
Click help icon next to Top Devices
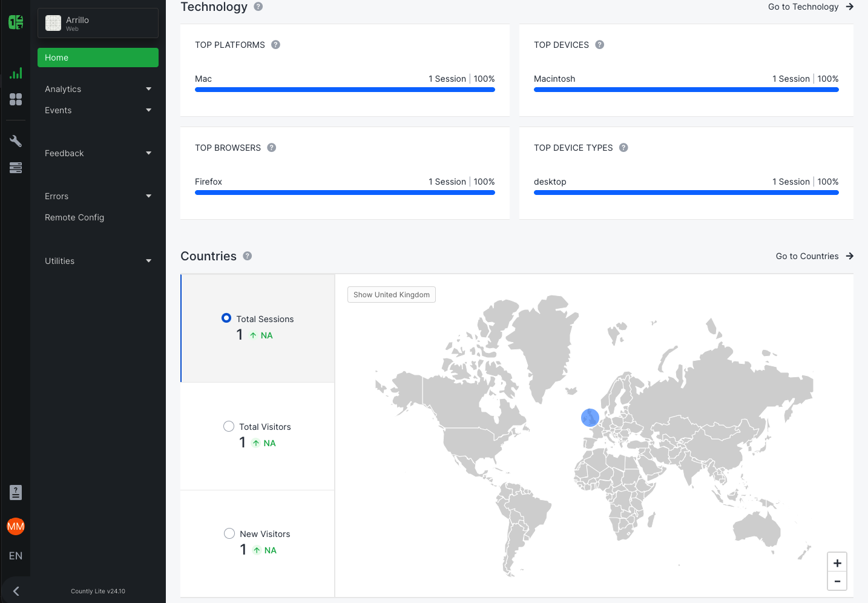pos(600,45)
